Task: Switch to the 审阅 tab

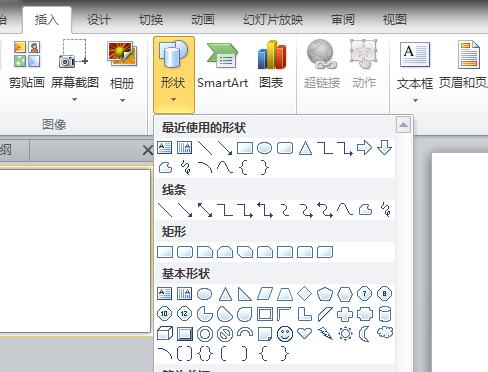Action: (x=343, y=19)
